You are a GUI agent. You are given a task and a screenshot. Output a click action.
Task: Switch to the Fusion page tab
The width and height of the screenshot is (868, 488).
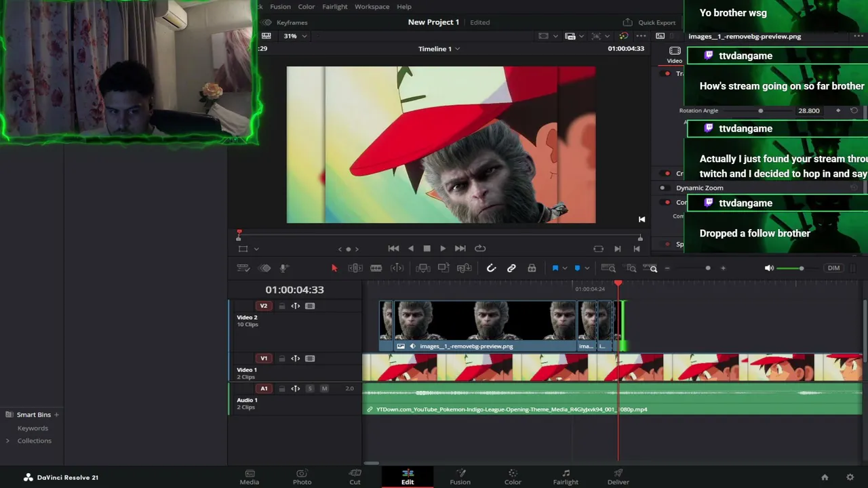point(460,477)
